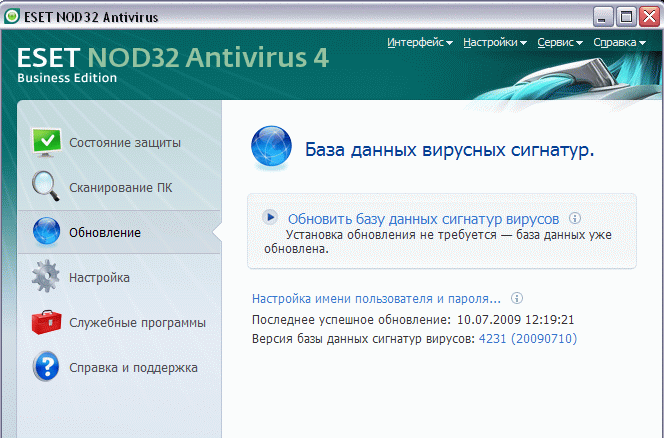Click the База данных вирусных сигнатур heading
Screen dimensions: 664x438
(x=449, y=150)
